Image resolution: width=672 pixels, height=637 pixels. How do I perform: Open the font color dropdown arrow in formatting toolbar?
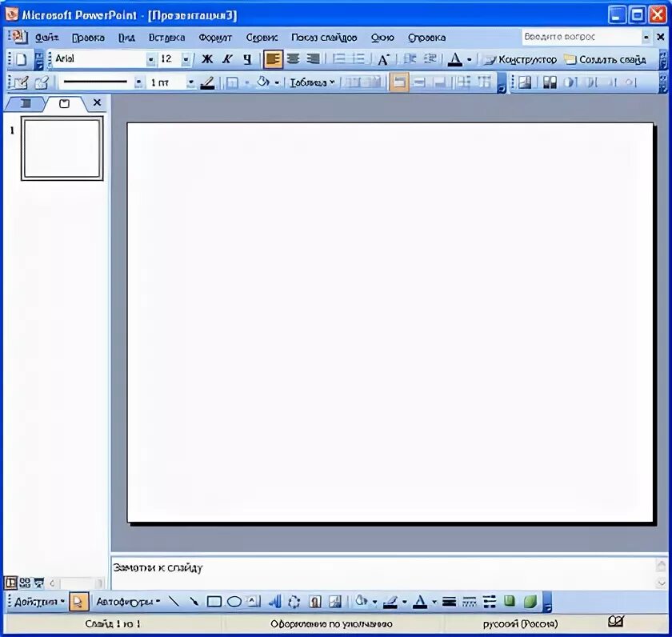(470, 59)
